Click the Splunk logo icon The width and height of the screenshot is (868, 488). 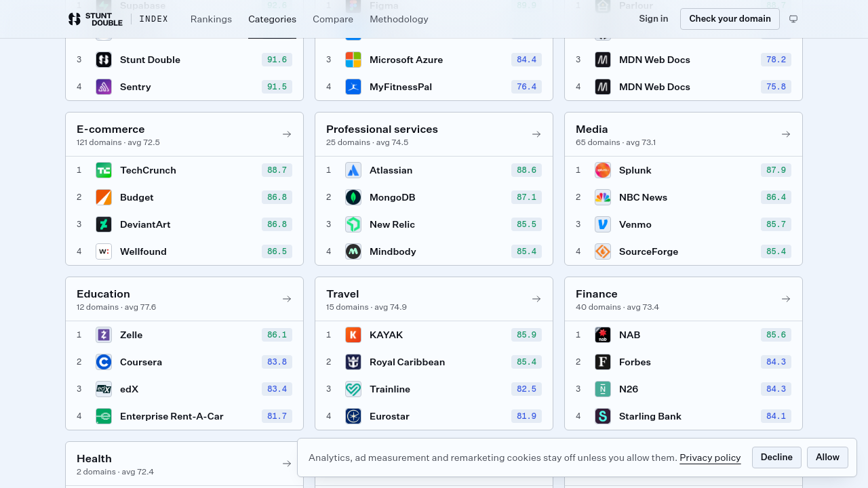tap(603, 170)
